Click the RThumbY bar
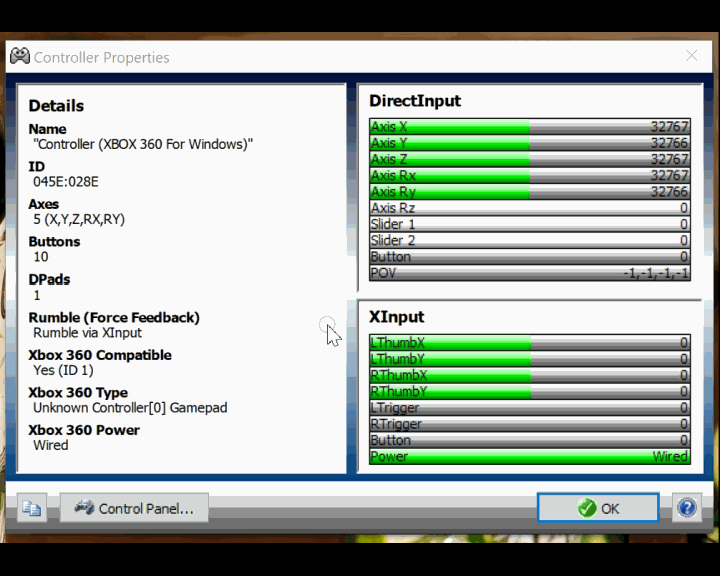 (x=530, y=391)
